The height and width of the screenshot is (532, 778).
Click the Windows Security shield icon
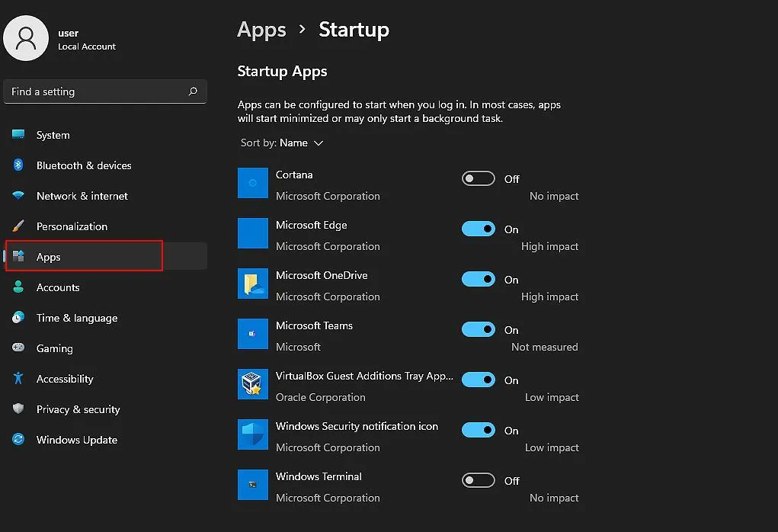pyautogui.click(x=252, y=434)
